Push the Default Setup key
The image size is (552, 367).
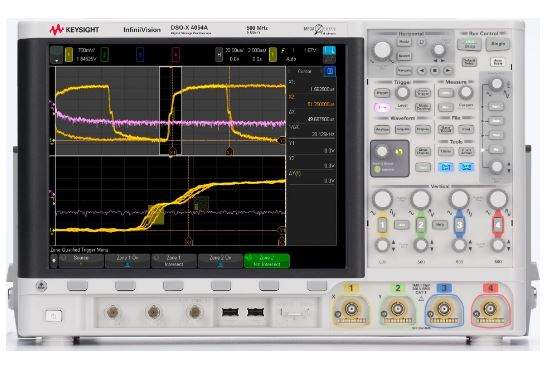point(469,62)
